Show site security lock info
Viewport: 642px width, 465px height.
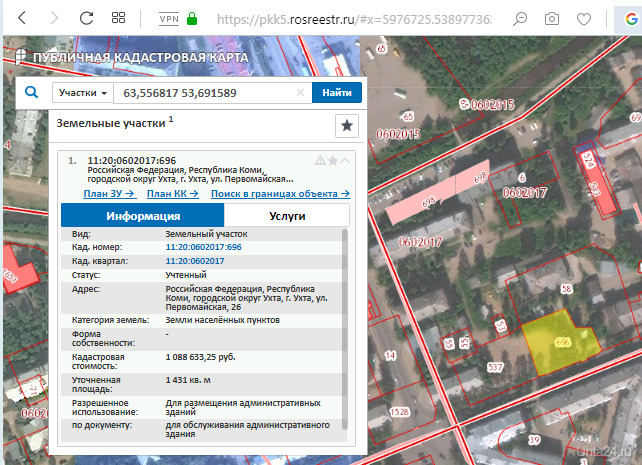tap(192, 19)
